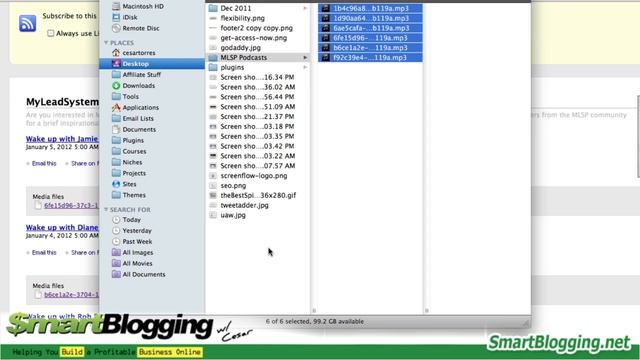The width and height of the screenshot is (640, 360).
Task: Go to Downloads in the sidebar
Action: (x=138, y=86)
